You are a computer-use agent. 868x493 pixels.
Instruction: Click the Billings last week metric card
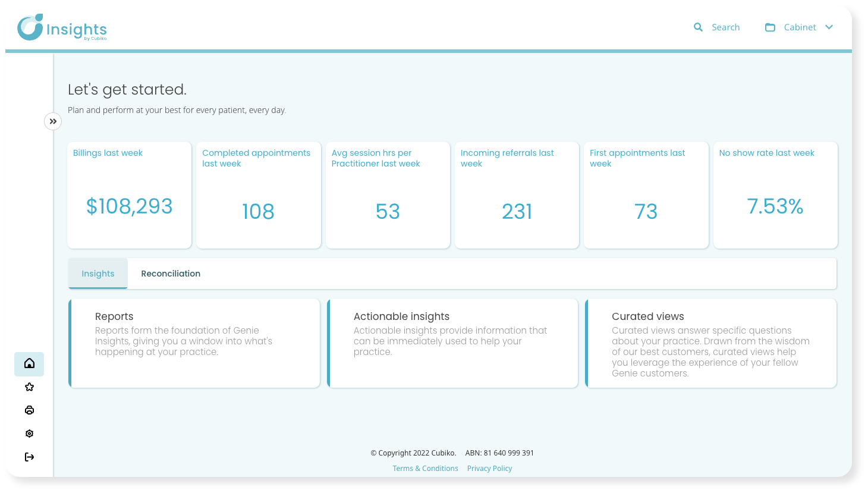(129, 194)
